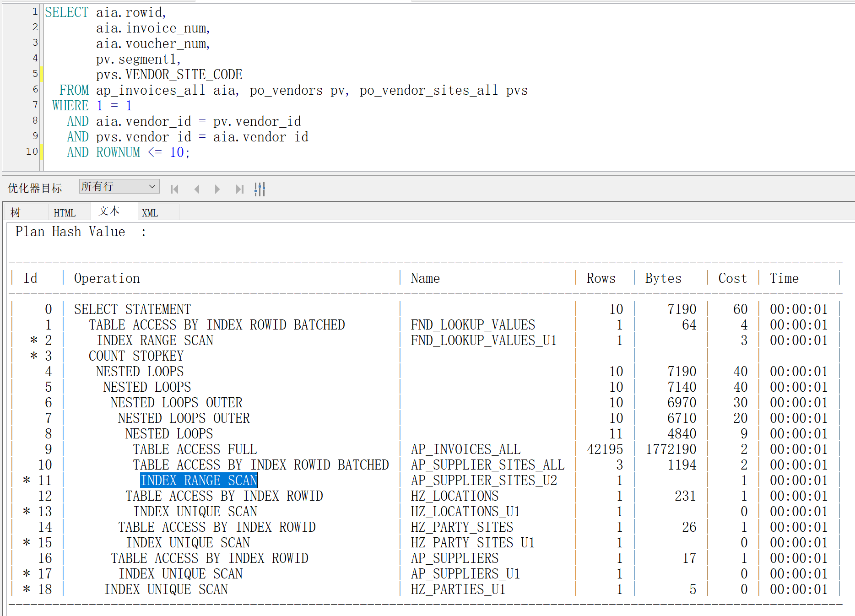Click the ROWNUM keyword in the query
The height and width of the screenshot is (616, 855).
click(x=118, y=152)
